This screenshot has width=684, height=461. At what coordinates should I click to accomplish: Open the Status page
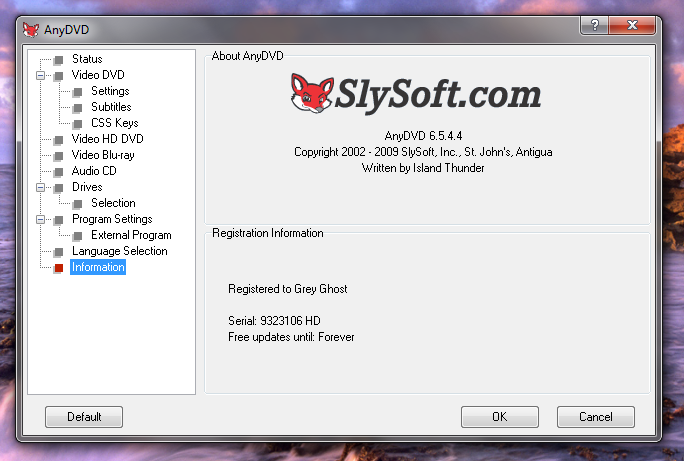pos(87,59)
